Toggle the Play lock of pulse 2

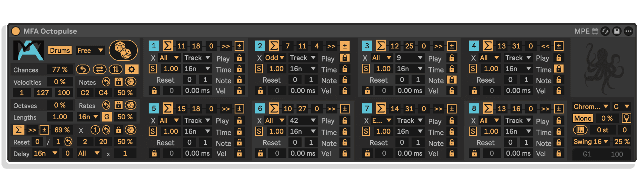click(x=345, y=58)
